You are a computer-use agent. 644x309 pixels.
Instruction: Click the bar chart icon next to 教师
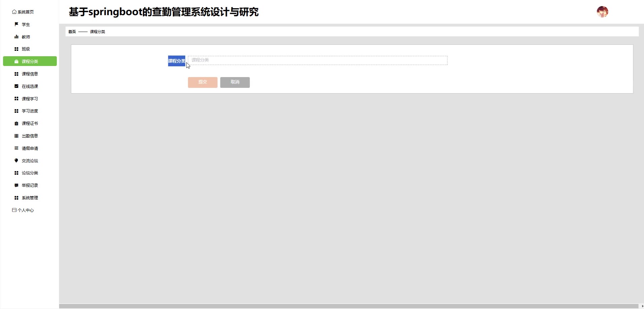tap(16, 37)
